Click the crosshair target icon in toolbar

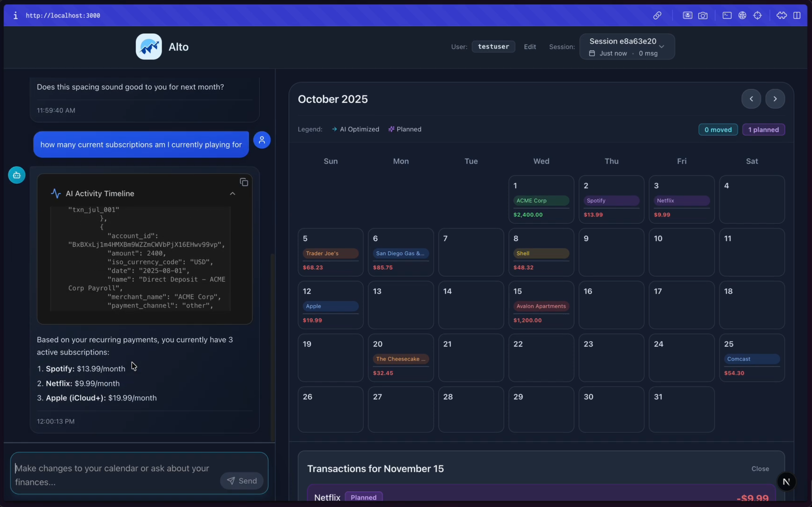point(757,16)
